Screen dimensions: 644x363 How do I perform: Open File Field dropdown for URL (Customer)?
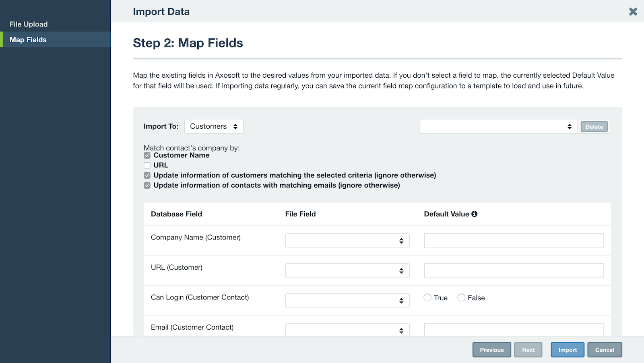click(x=347, y=270)
